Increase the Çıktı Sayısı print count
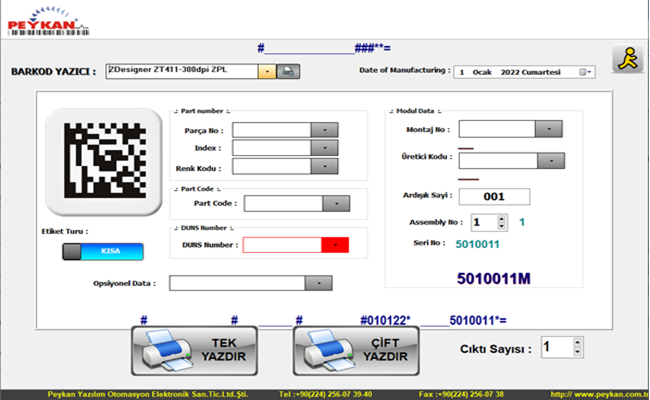This screenshot has width=650, height=400. 577,343
